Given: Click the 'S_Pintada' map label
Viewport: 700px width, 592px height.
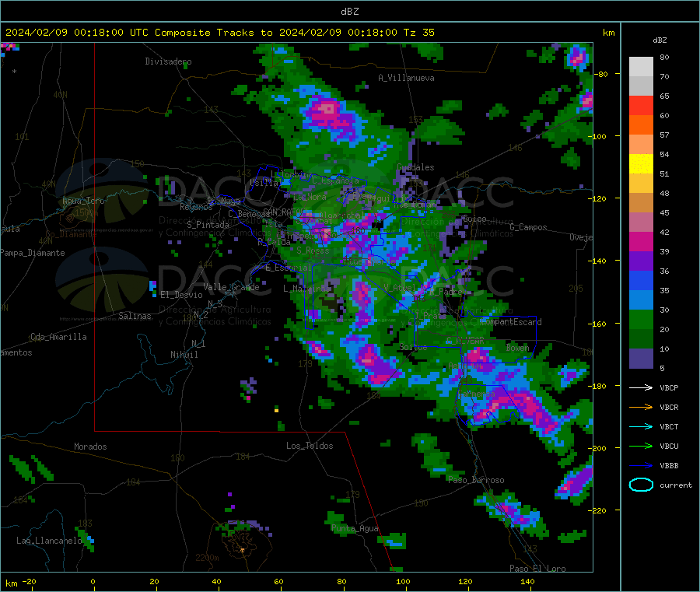Looking at the screenshot, I should (208, 225).
